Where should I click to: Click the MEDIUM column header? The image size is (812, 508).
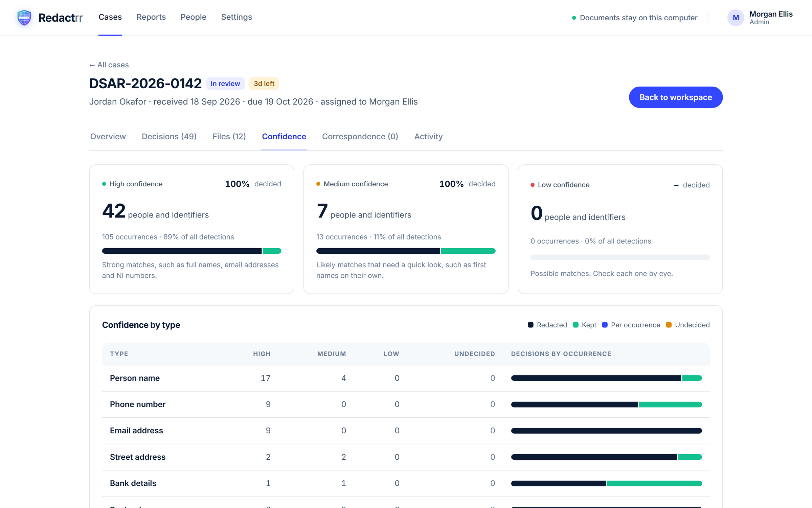tap(331, 354)
